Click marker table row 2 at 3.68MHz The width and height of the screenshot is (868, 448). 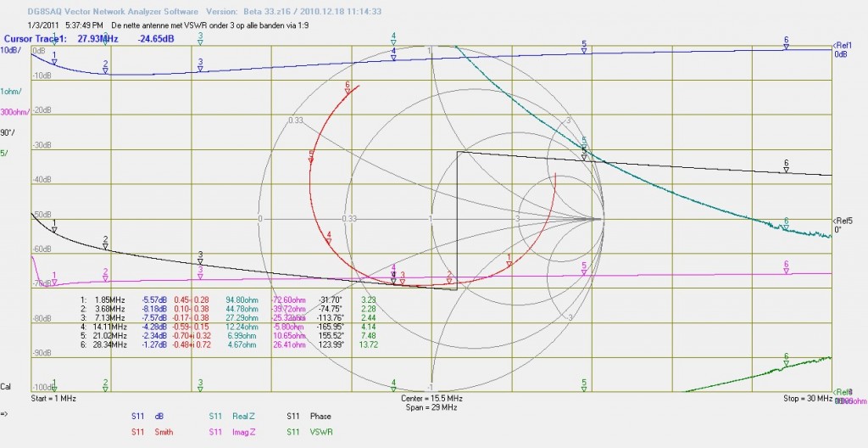tap(229, 309)
